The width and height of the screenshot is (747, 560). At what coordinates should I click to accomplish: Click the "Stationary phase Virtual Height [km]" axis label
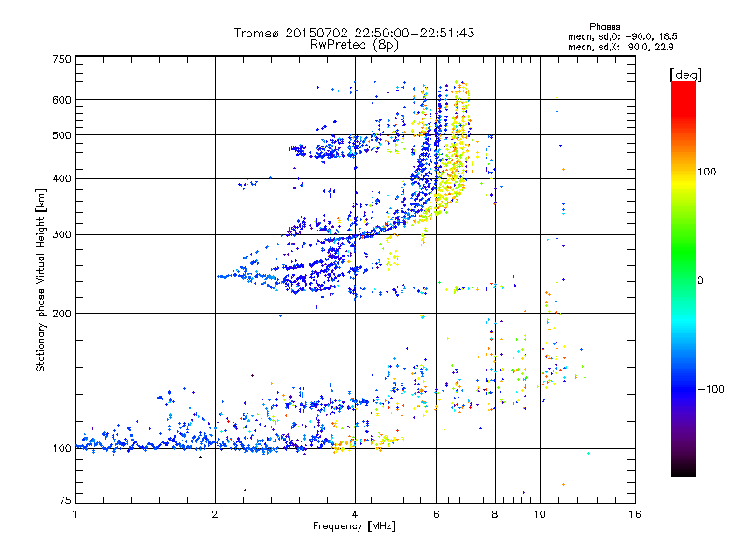41,280
